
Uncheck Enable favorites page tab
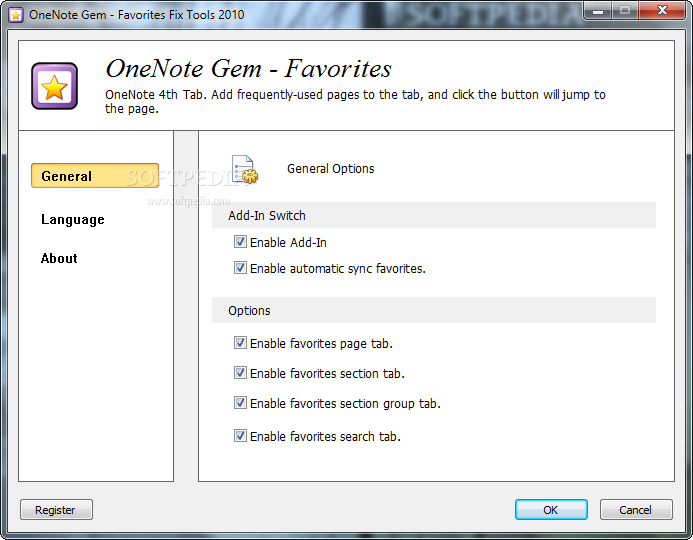240,343
